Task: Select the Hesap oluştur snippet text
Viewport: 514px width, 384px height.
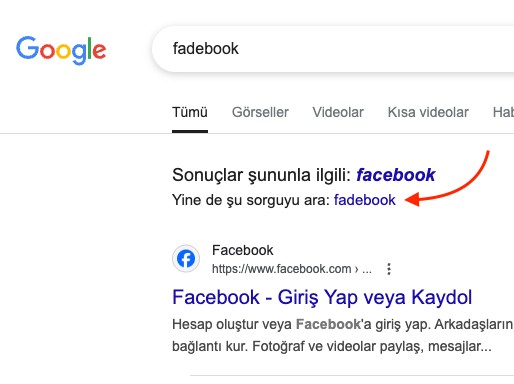Action: point(342,324)
